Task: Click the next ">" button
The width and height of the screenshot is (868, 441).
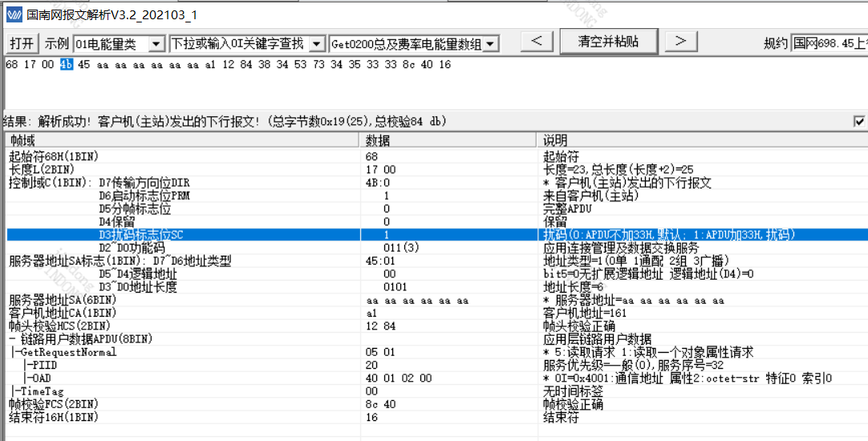Action: pyautogui.click(x=680, y=41)
